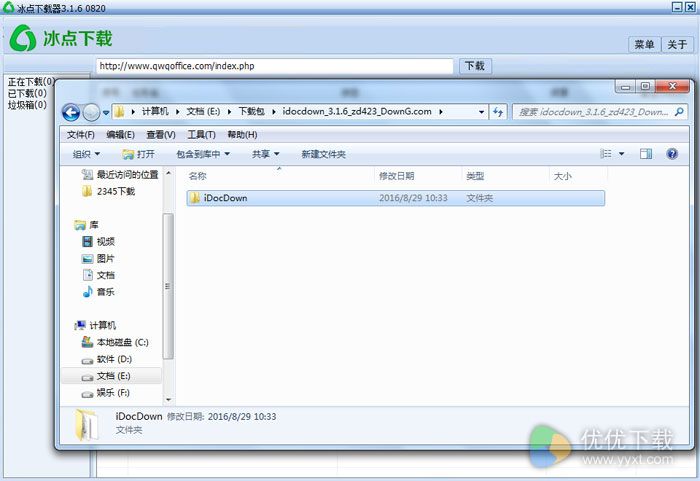Viewport: 700px width, 481px height.
Task: Click the change view icon
Action: 606,154
